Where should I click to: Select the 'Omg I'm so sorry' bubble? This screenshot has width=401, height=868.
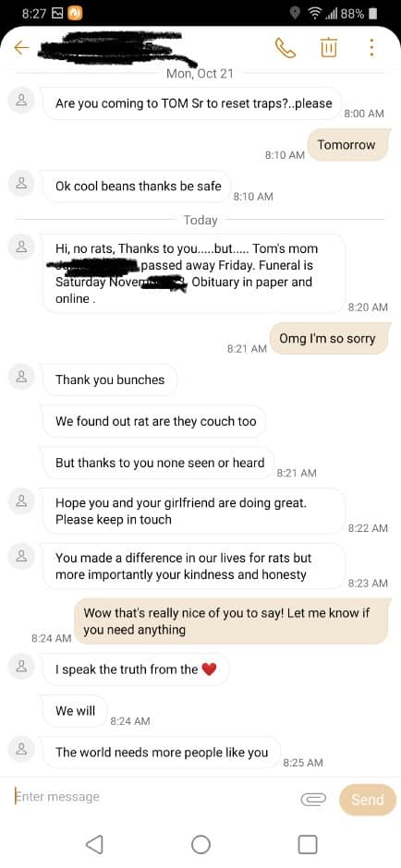point(327,338)
